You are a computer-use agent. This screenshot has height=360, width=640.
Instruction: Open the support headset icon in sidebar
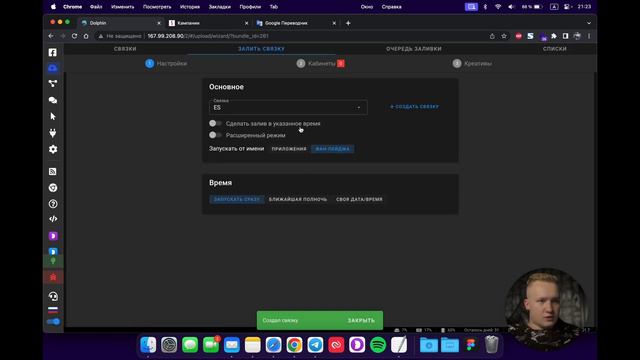(53, 296)
